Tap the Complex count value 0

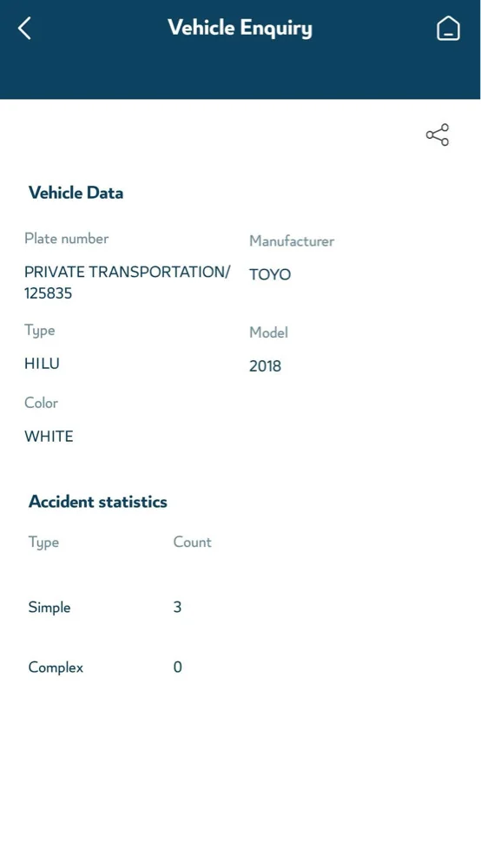[177, 667]
